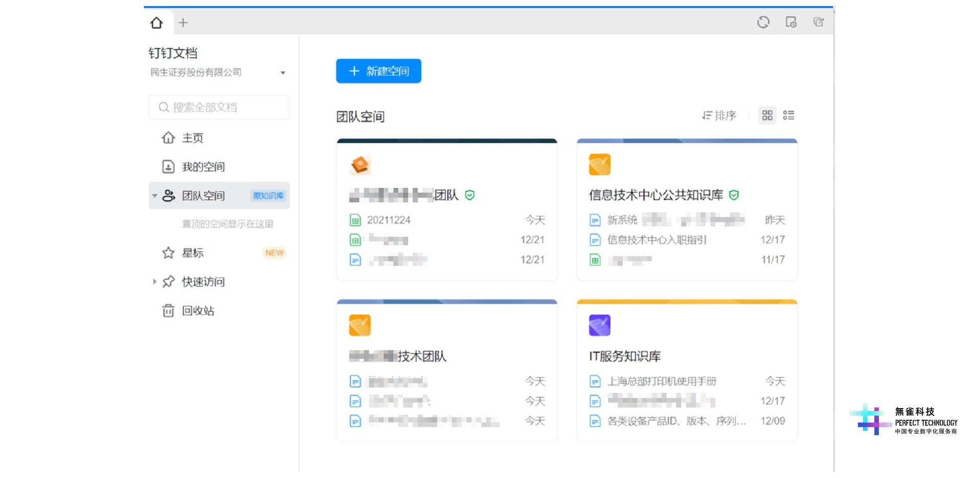Click the 新建空间 button

379,71
